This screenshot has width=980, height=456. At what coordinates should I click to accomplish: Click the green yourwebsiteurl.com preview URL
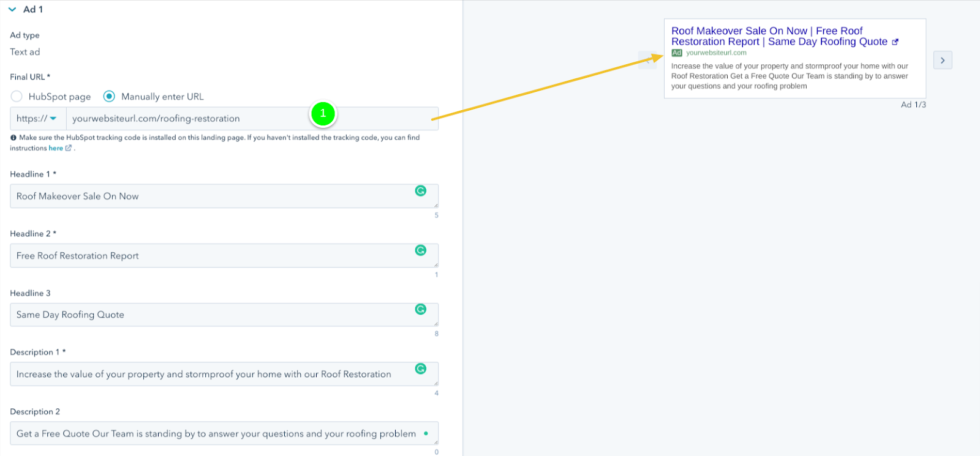click(716, 53)
